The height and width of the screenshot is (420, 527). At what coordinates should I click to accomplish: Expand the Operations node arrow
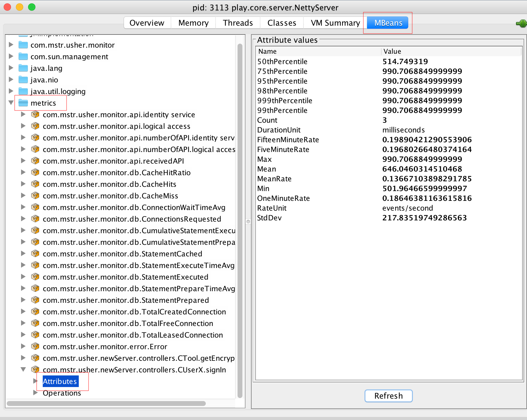click(35, 393)
